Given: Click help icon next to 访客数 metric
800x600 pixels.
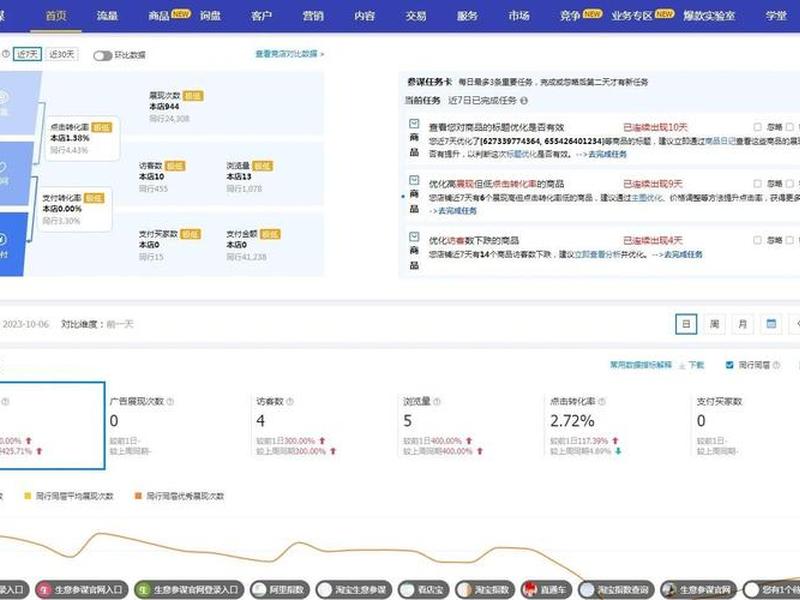Looking at the screenshot, I should tap(290, 402).
